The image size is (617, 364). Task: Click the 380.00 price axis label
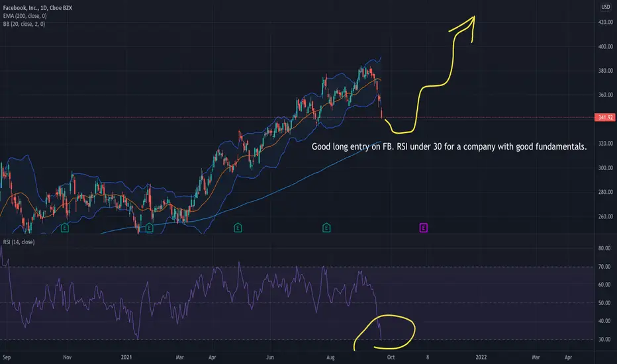605,70
